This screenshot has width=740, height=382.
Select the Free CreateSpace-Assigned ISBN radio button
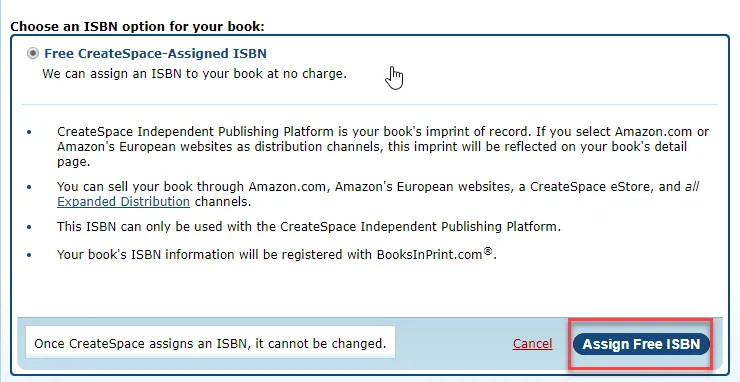click(33, 53)
